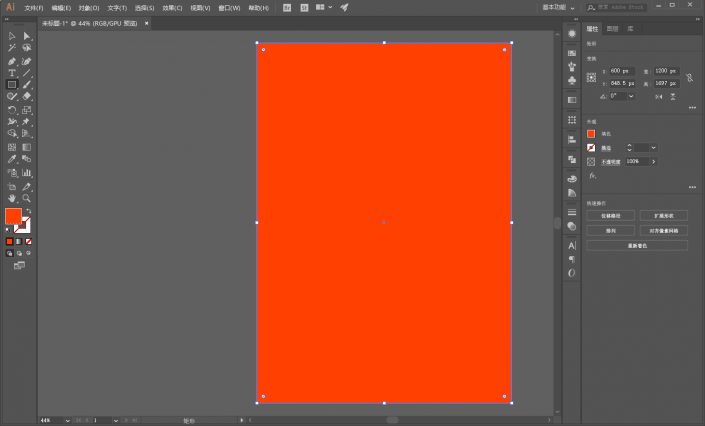Click the fill color swatch in properties
Viewport: 705px width, 426px height.
coord(591,134)
